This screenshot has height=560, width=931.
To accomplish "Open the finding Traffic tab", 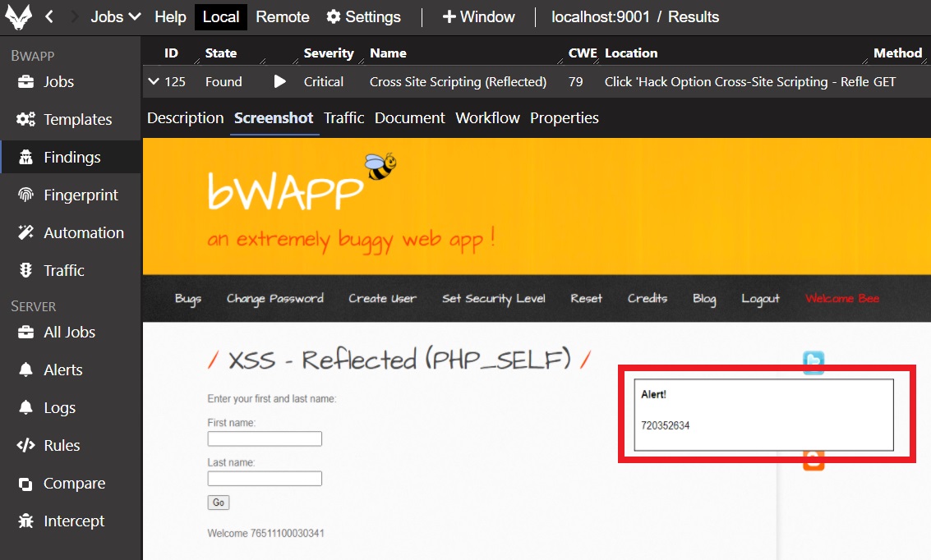I will coord(343,118).
